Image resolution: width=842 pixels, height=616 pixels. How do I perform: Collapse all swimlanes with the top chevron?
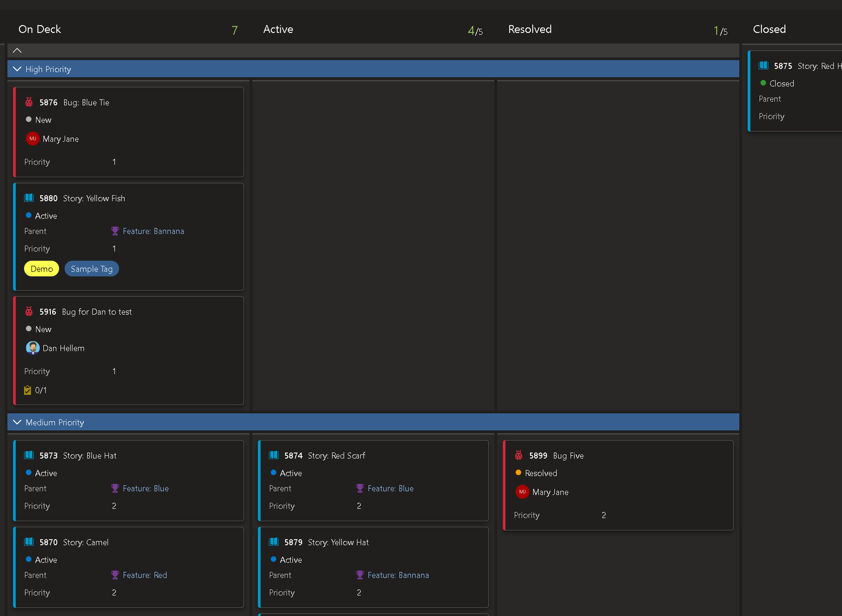tap(17, 50)
